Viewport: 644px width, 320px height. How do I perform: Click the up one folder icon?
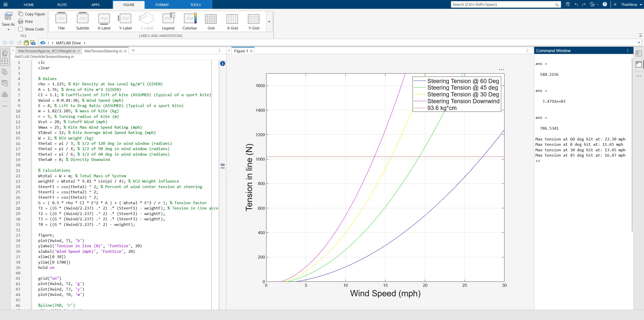click(19, 43)
